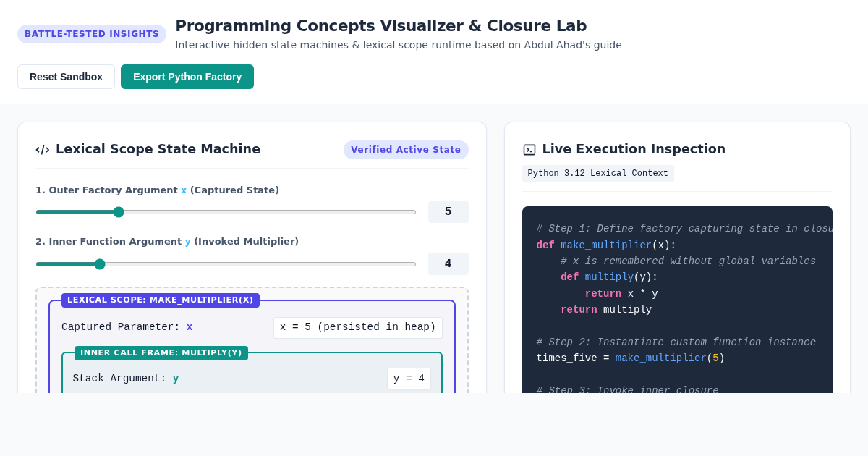Click the Inner Call Frame: MULTIPLY(Y) label

click(161, 353)
